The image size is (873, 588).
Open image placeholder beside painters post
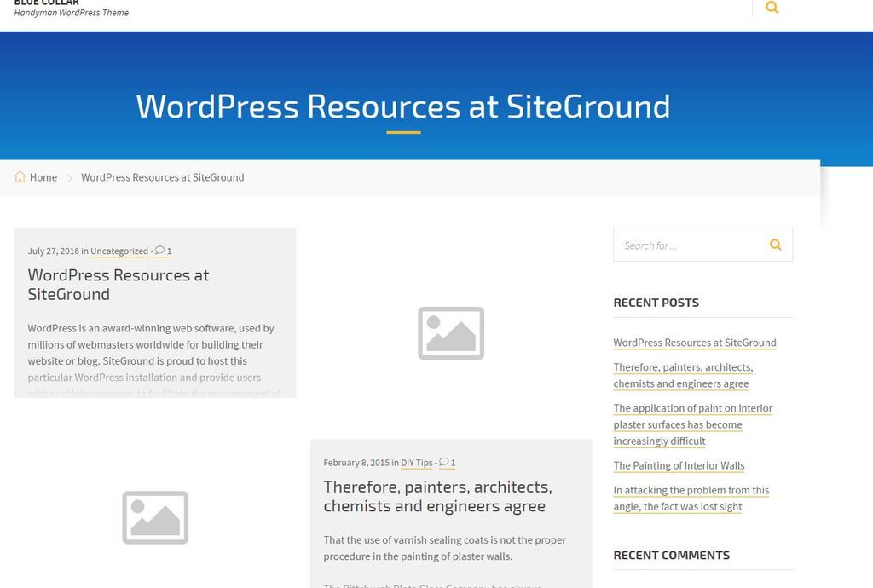coord(155,517)
